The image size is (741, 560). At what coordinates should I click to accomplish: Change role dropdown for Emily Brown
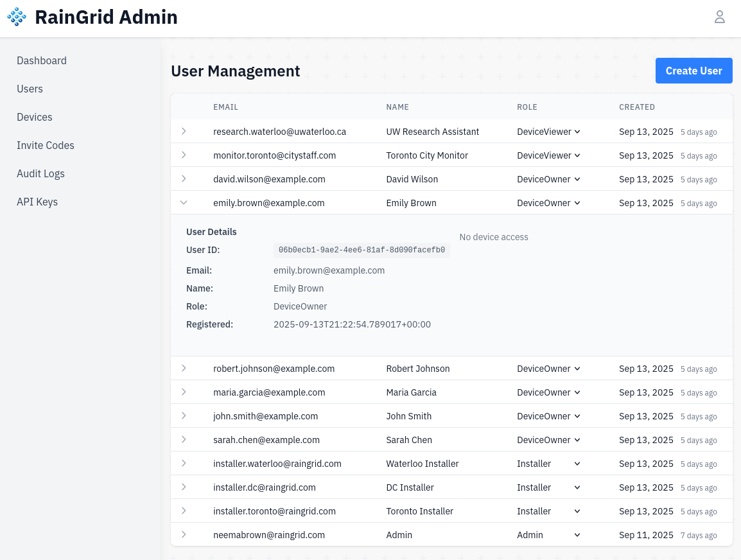548,203
